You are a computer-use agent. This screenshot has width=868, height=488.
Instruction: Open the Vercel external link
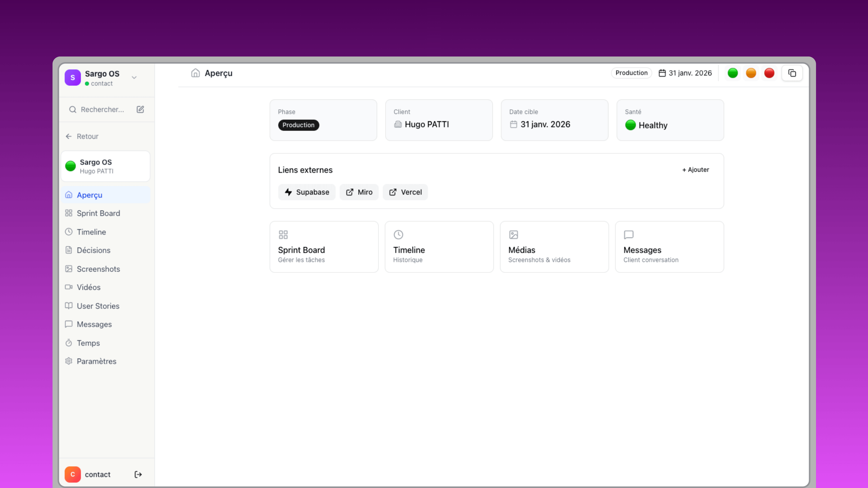405,192
